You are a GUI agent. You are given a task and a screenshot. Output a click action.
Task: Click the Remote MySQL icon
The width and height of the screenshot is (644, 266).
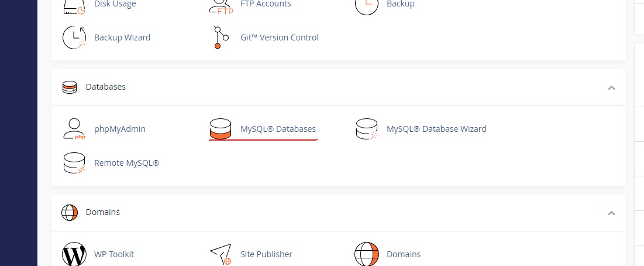(74, 163)
